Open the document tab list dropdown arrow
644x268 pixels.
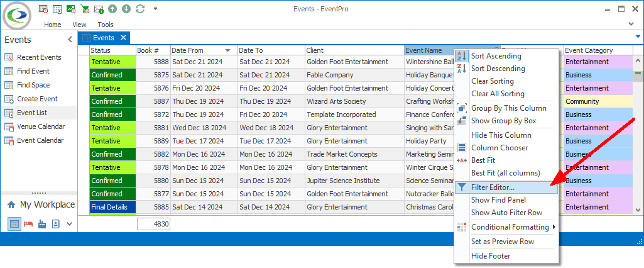pos(638,36)
